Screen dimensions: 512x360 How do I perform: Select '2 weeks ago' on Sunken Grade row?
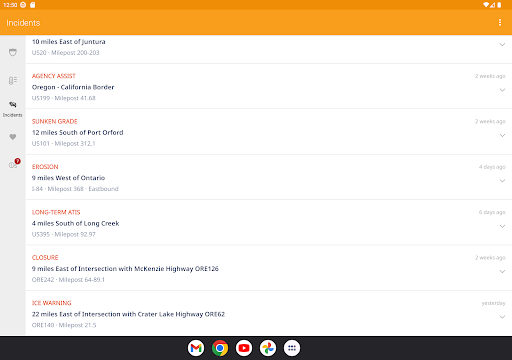(490, 121)
